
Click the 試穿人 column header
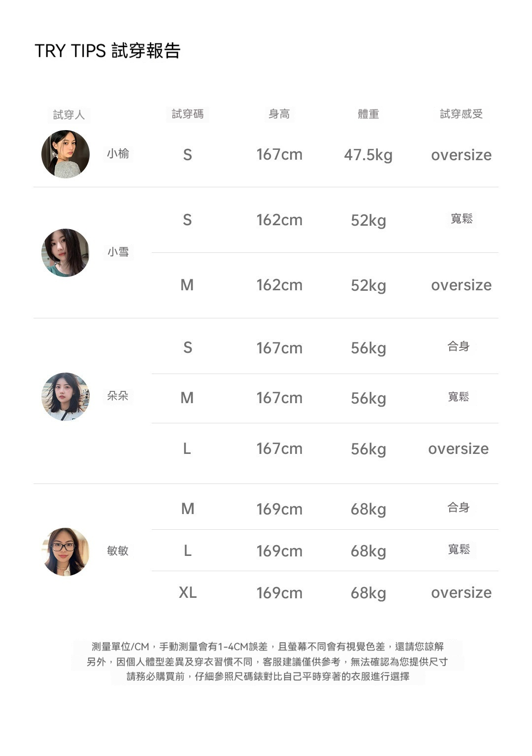[69, 115]
